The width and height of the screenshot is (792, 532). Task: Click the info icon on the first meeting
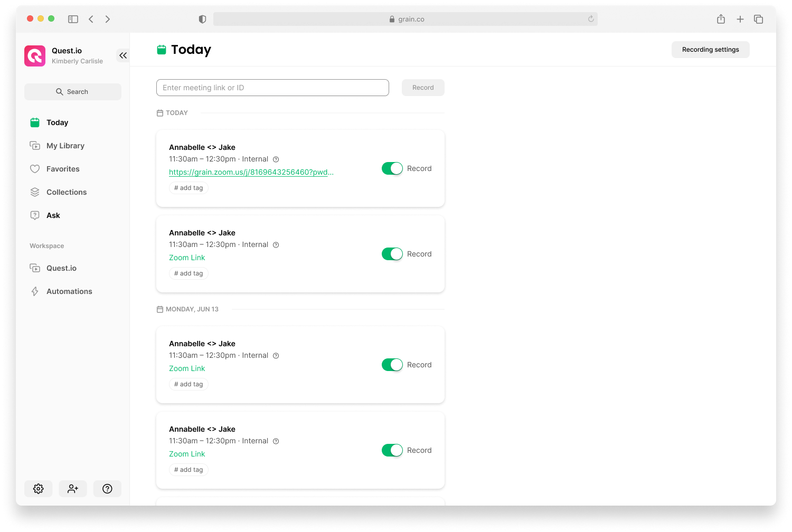click(x=276, y=159)
